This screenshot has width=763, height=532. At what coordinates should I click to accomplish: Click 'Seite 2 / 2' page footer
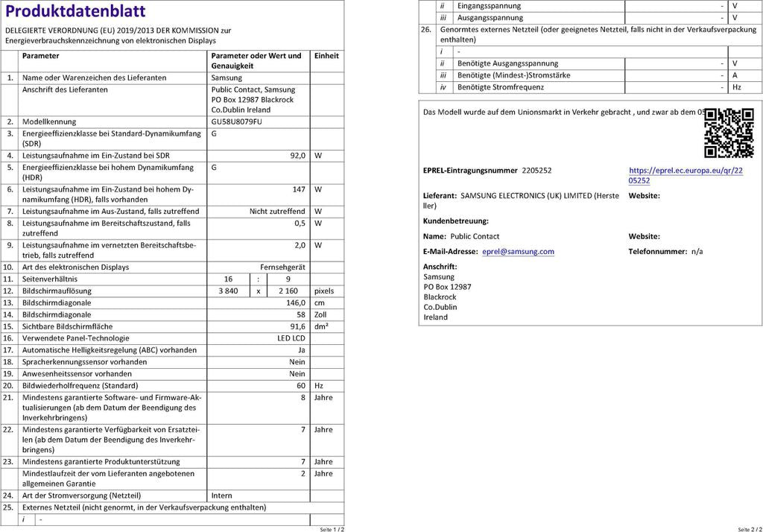point(750,529)
